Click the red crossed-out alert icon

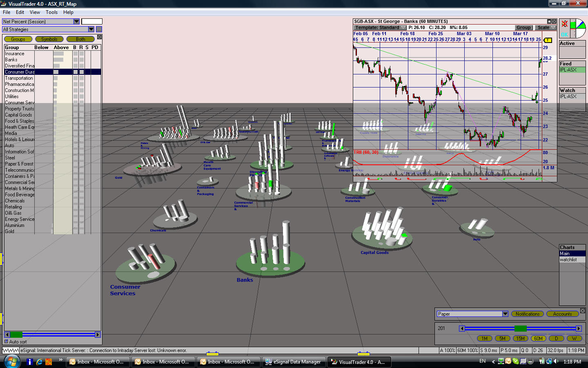click(x=564, y=24)
